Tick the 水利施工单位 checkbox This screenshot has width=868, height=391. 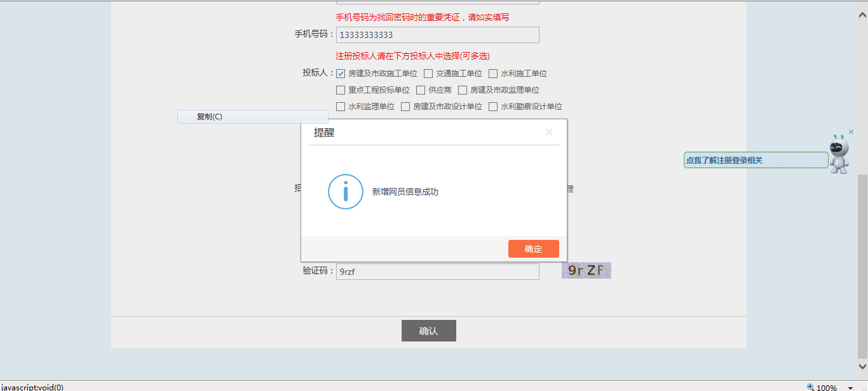(x=493, y=74)
